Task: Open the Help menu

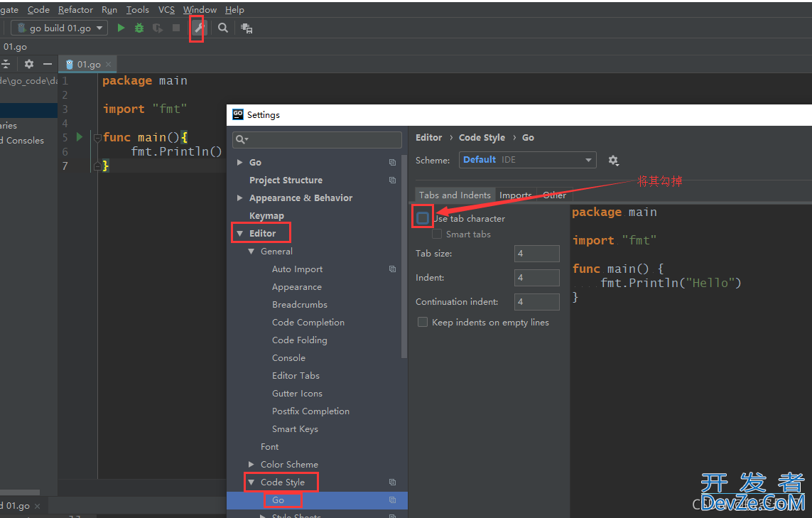Action: coord(234,10)
